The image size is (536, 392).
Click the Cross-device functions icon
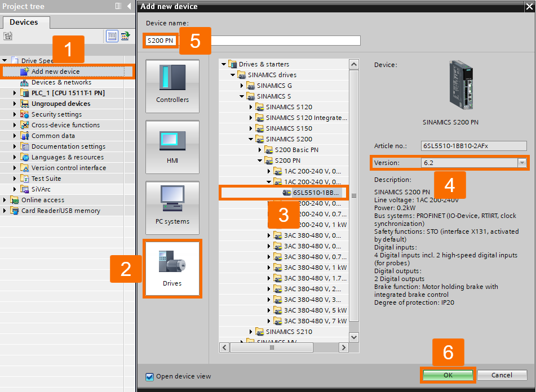24,125
